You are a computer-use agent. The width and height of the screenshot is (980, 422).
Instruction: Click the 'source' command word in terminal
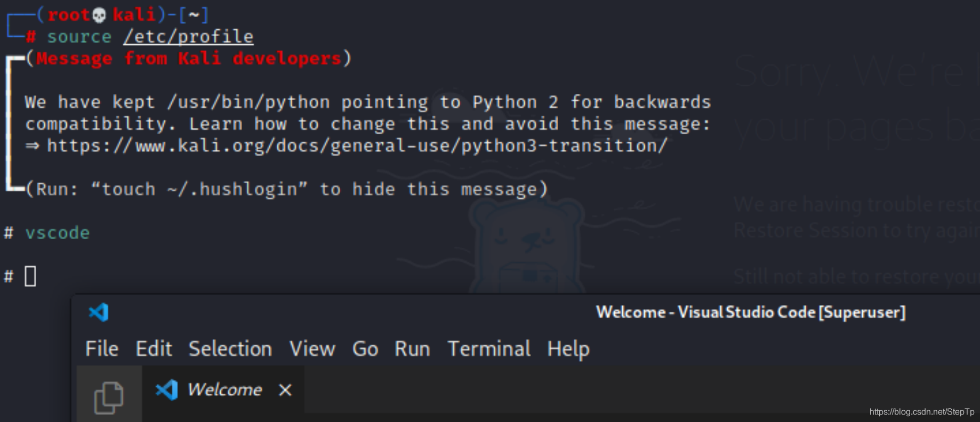[x=79, y=37]
